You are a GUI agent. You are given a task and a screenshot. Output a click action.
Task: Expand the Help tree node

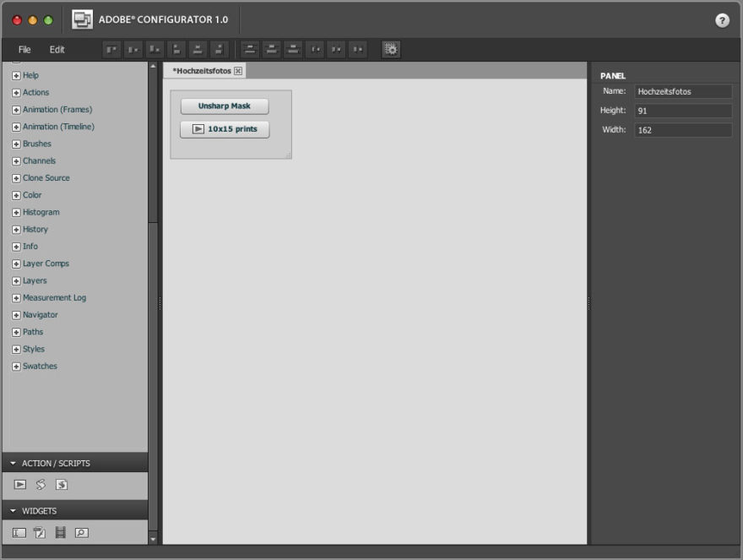coord(16,75)
